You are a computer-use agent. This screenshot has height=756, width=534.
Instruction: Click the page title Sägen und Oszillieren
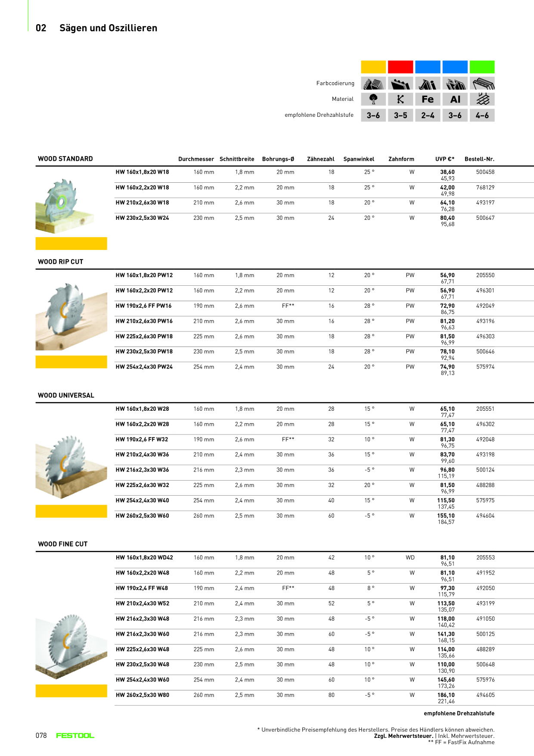pos(109,28)
